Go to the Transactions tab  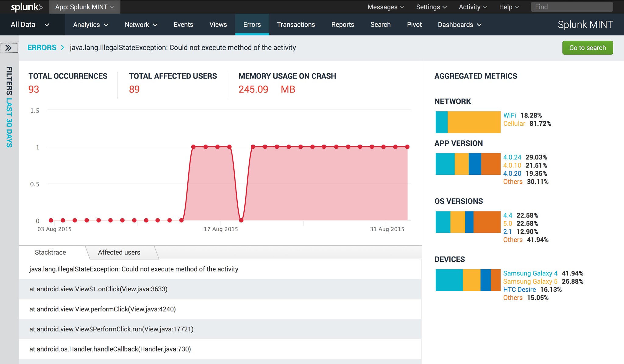coord(296,25)
